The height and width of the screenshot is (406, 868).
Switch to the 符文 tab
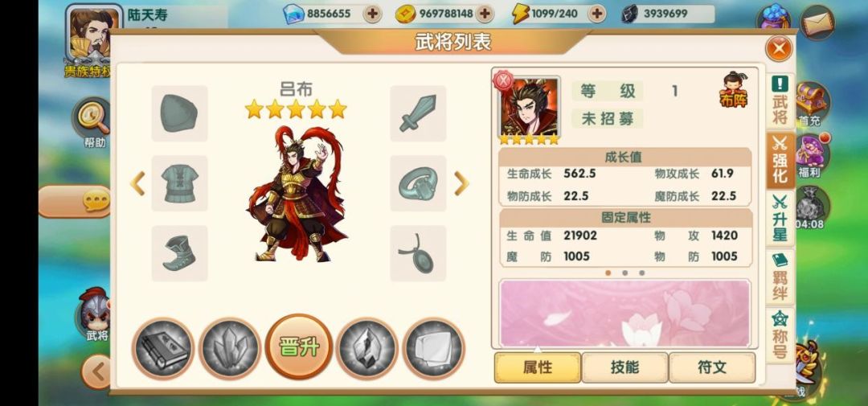coord(712,367)
